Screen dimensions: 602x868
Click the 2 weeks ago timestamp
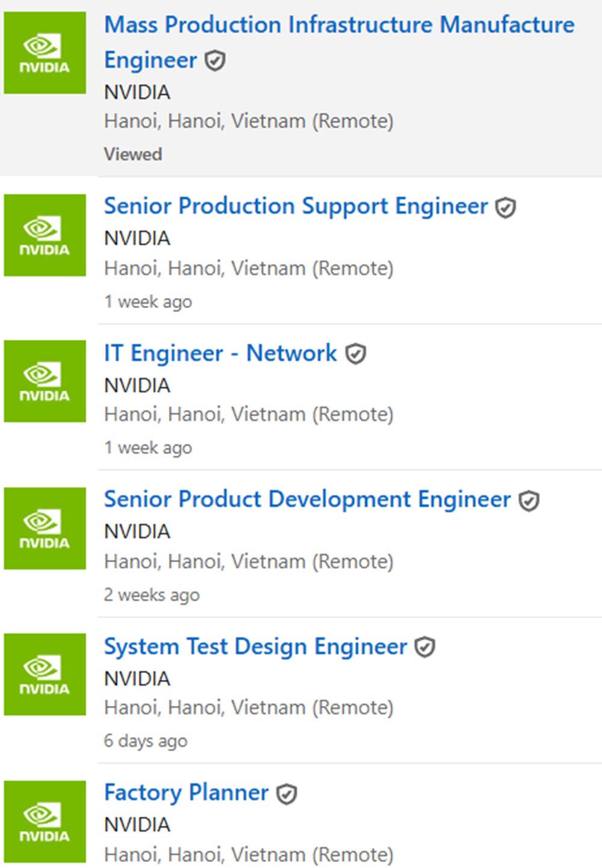152,595
